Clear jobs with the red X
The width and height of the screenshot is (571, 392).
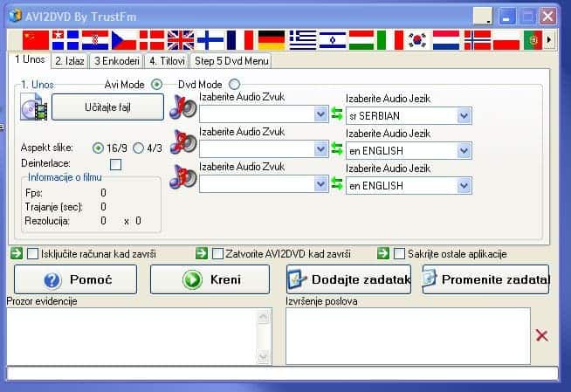click(x=542, y=335)
